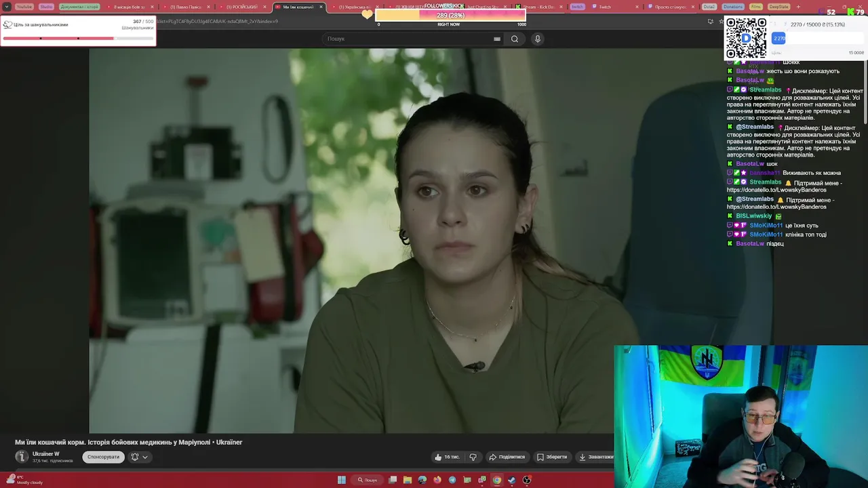This screenshot has height=488, width=868.
Task: Close the active Ми їли кошачий tab
Action: click(321, 7)
